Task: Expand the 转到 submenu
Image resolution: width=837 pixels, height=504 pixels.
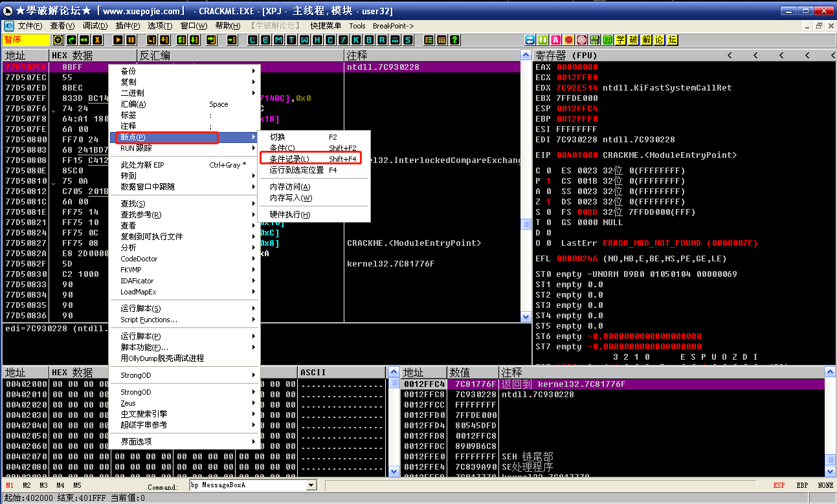Action: pyautogui.click(x=184, y=176)
